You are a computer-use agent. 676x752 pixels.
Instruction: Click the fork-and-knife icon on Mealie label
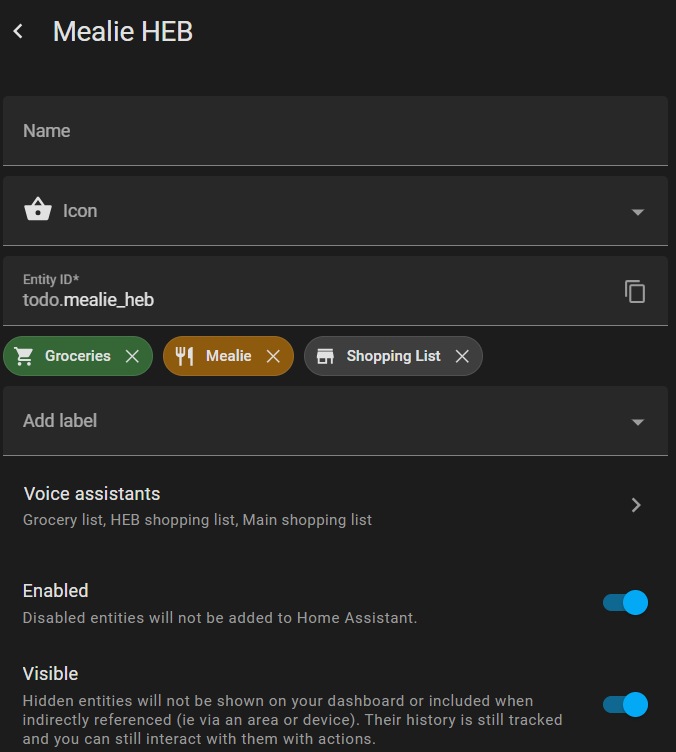click(x=185, y=356)
